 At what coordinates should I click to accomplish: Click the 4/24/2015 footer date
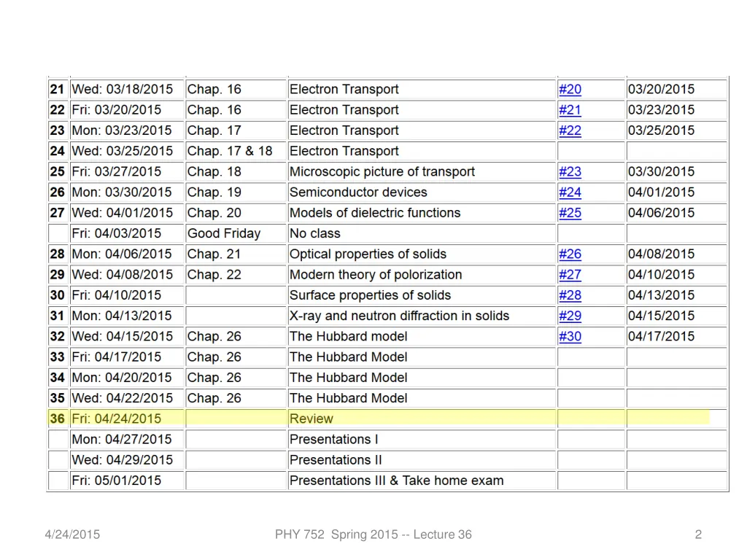click(71, 534)
